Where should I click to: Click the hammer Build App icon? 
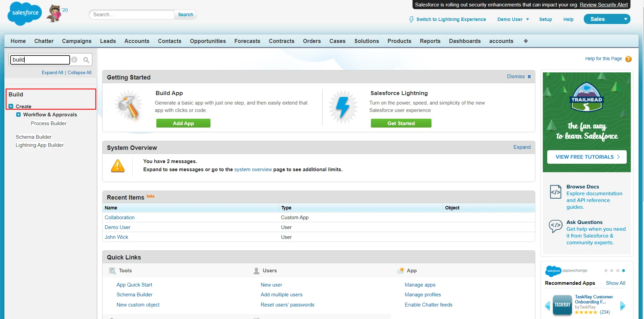point(128,106)
